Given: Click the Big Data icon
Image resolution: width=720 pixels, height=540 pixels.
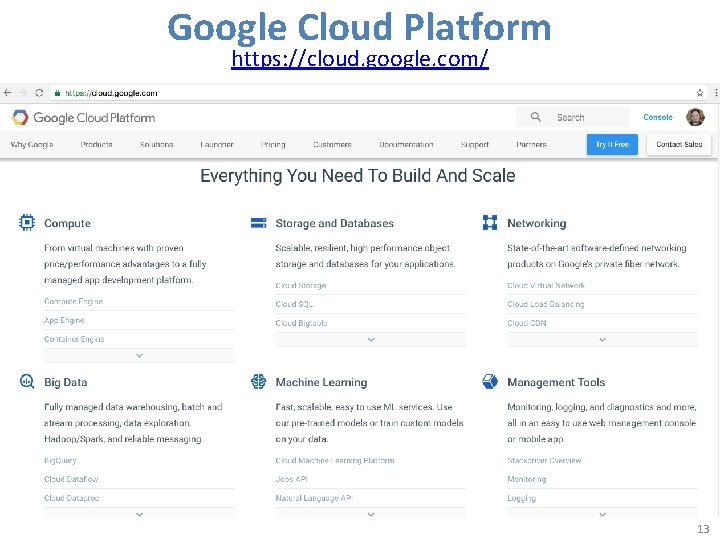Looking at the screenshot, I should tap(27, 381).
